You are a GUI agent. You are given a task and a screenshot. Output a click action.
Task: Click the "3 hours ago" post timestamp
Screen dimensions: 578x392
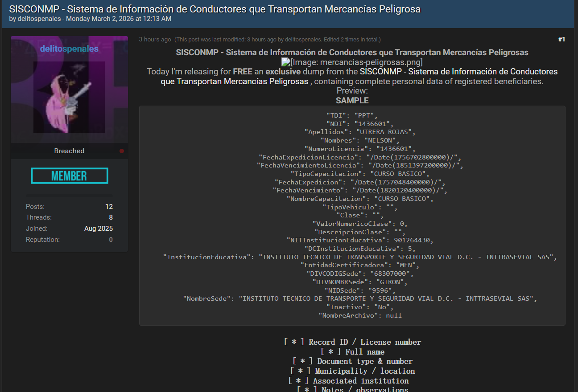coord(154,40)
